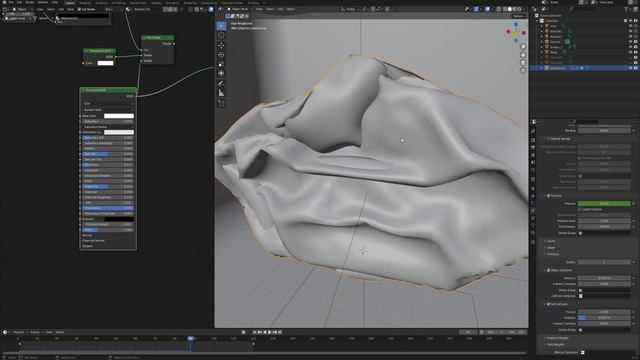Image resolution: width=640 pixels, height=360 pixels.
Task: Click the viewport pan hand gizmo
Action: click(x=523, y=55)
